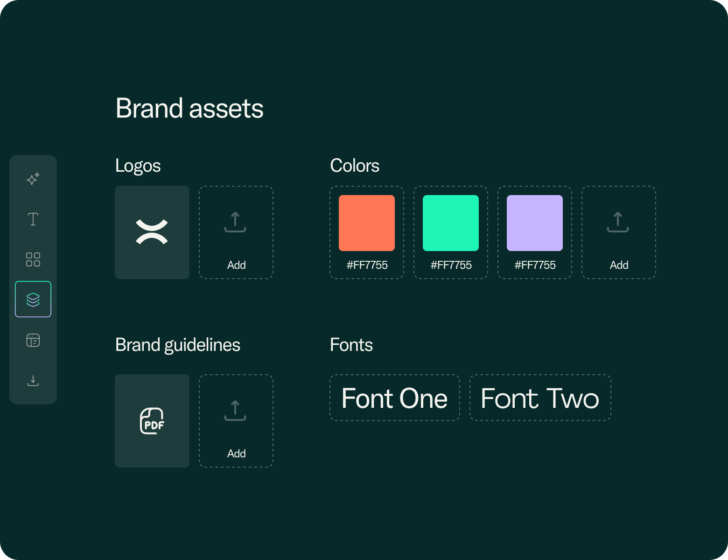Open the four-squares grid panel

click(33, 259)
